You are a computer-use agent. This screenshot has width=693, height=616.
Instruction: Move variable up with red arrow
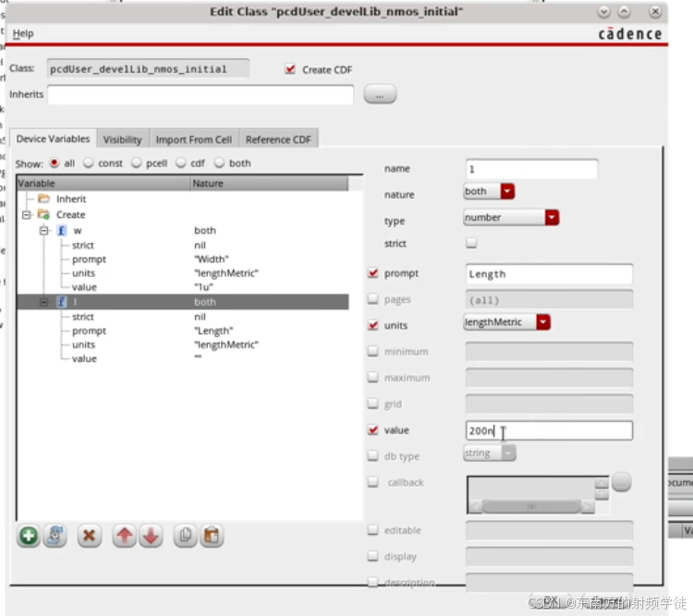coord(125,536)
